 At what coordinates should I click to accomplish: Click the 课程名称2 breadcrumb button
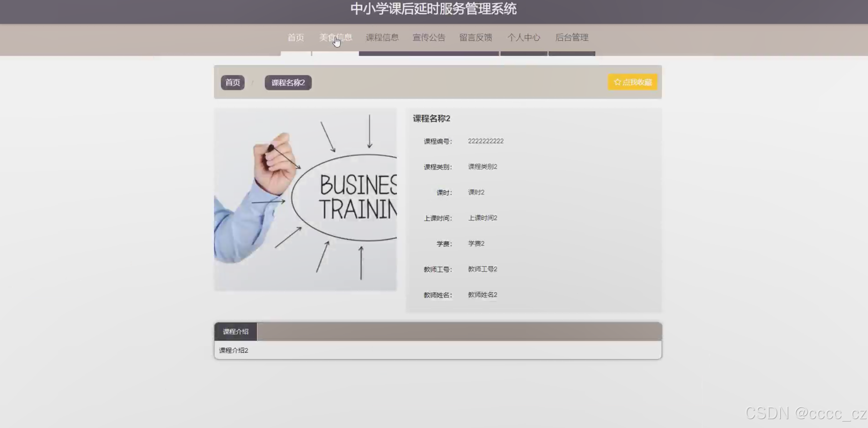[x=288, y=83]
